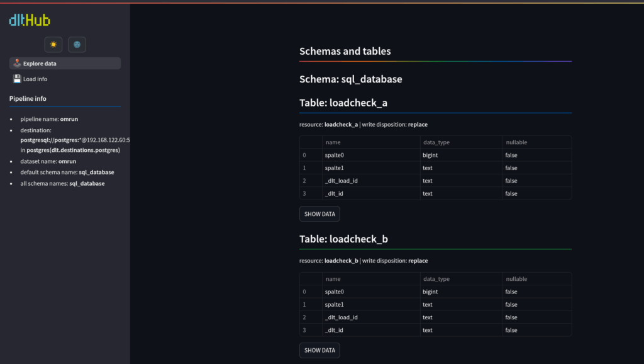Click nullable column header in loadcheck_a table
The image size is (644, 364).
point(537,142)
